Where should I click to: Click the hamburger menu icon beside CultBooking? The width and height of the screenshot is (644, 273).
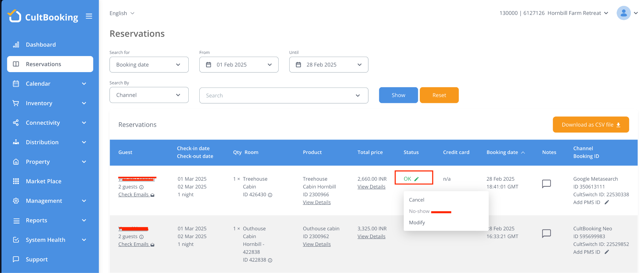point(89,16)
